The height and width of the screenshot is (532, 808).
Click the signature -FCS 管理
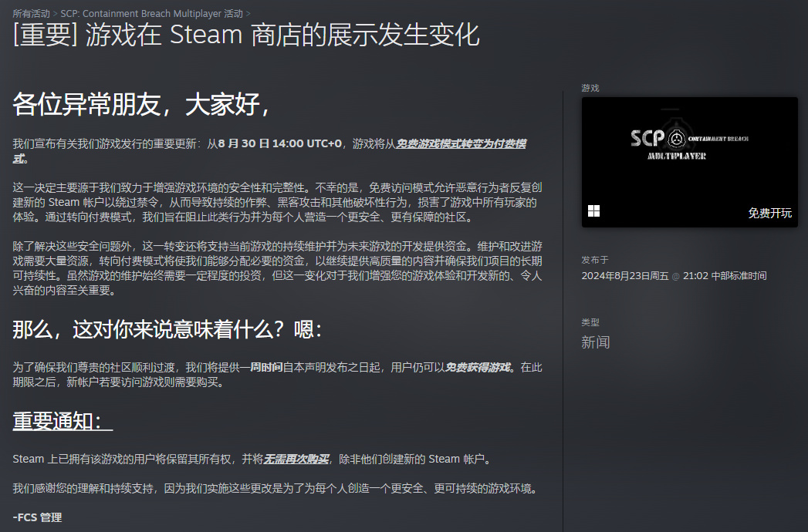click(x=37, y=517)
